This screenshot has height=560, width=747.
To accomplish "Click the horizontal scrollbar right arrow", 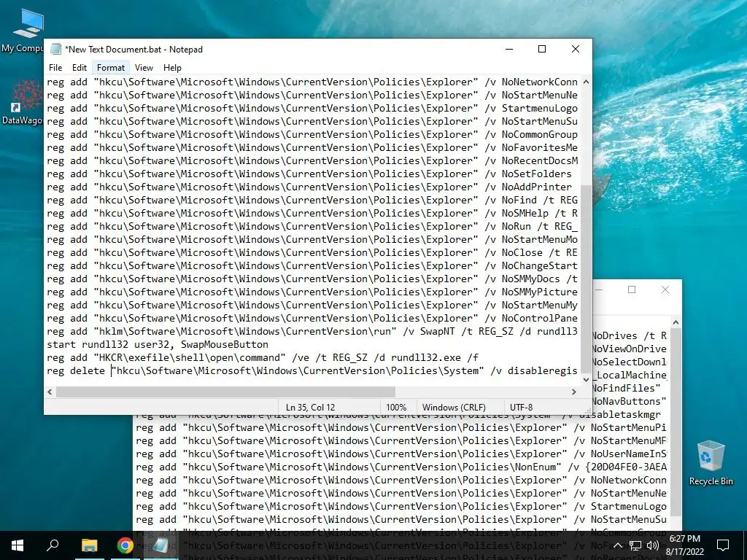I will [574, 392].
